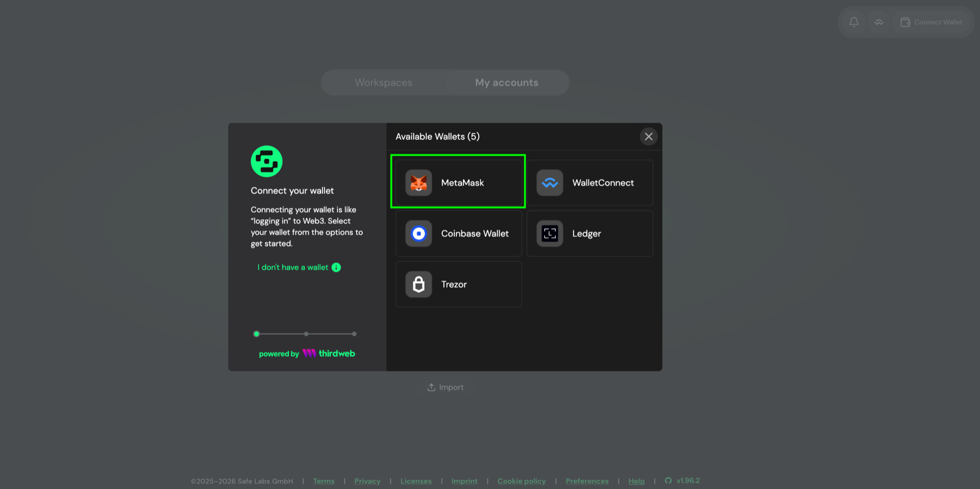Open notifications bell in top bar

click(854, 22)
